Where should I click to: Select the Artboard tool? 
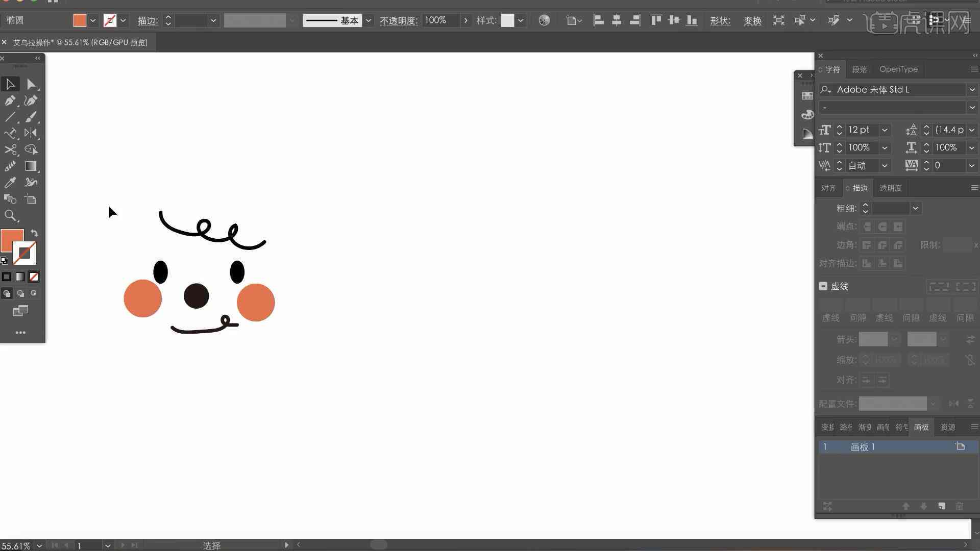31,199
